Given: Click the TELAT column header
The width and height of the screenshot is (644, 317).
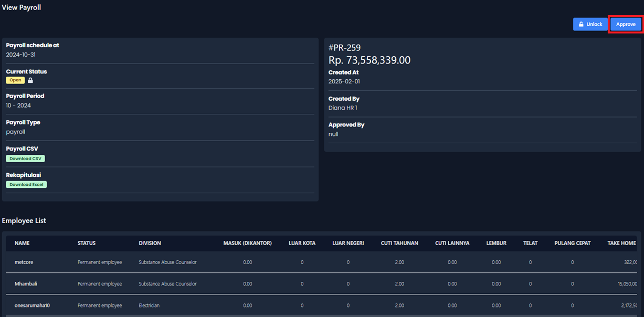Looking at the screenshot, I should [x=530, y=243].
